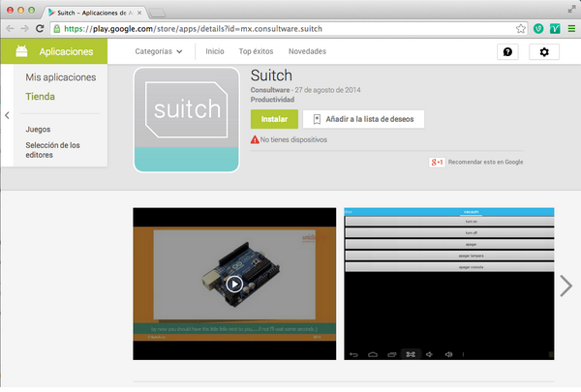Open the green Y extension icon
This screenshot has width=581, height=392.
pyautogui.click(x=555, y=28)
